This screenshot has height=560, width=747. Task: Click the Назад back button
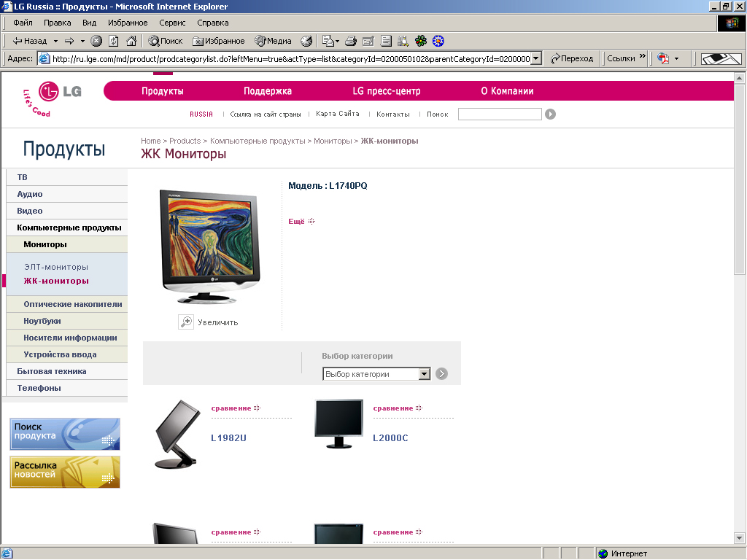click(x=29, y=41)
